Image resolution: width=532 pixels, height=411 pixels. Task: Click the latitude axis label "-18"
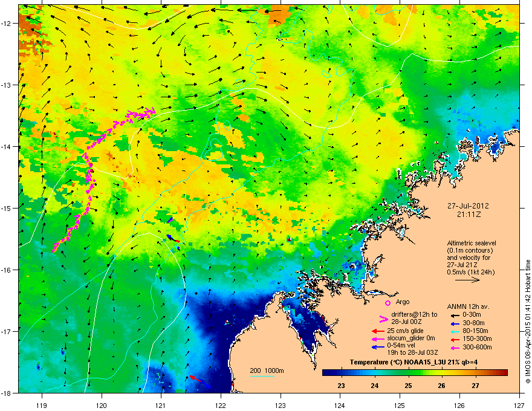point(6,393)
